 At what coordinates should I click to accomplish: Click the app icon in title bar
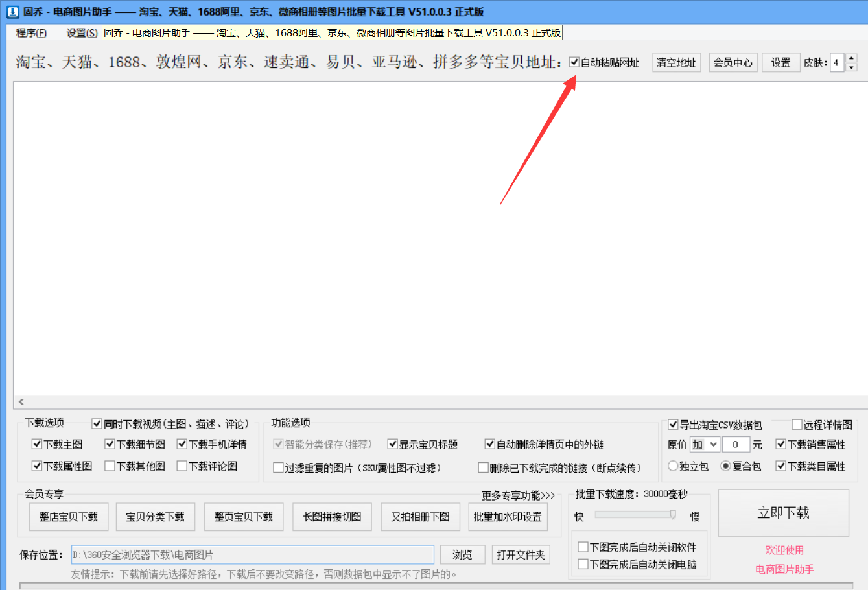click(13, 12)
